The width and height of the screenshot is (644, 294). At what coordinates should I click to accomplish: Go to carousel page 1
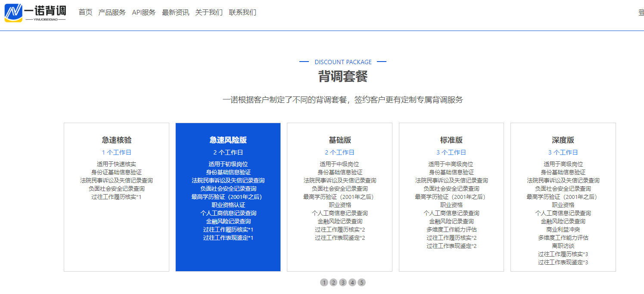(324, 282)
